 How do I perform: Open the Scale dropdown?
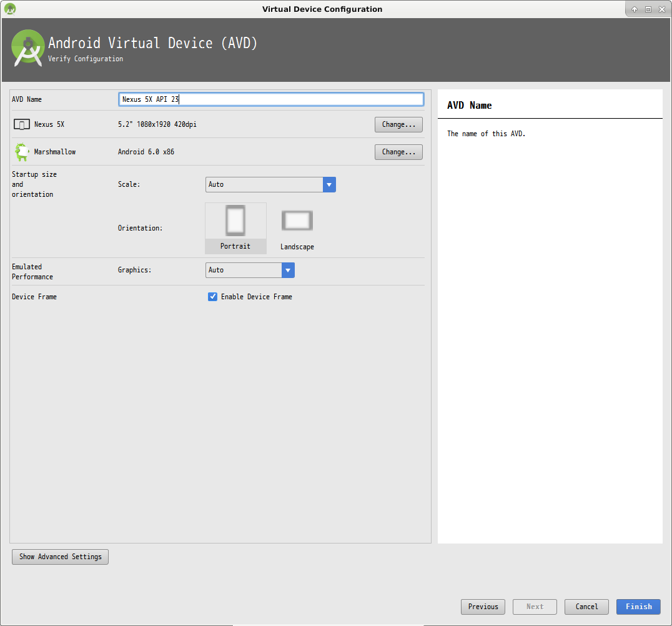pos(264,185)
